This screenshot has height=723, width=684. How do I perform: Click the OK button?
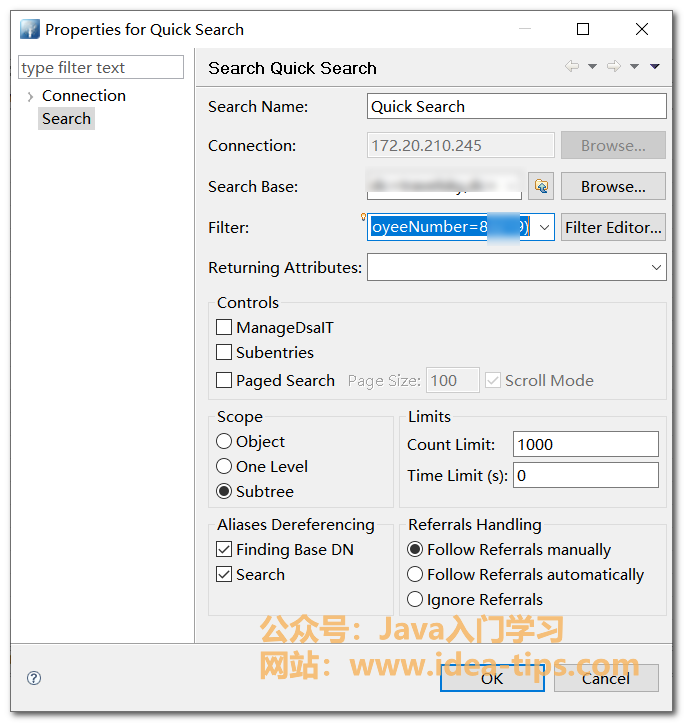point(492,678)
